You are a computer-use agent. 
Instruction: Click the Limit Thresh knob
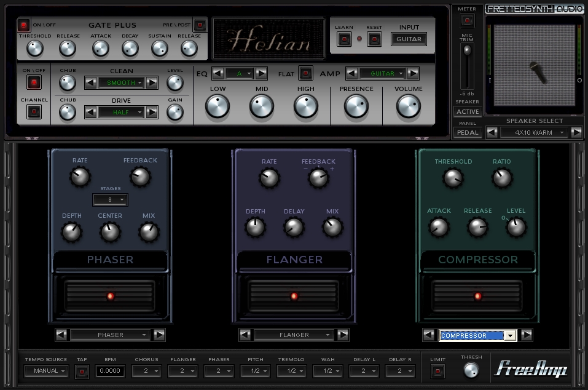471,370
